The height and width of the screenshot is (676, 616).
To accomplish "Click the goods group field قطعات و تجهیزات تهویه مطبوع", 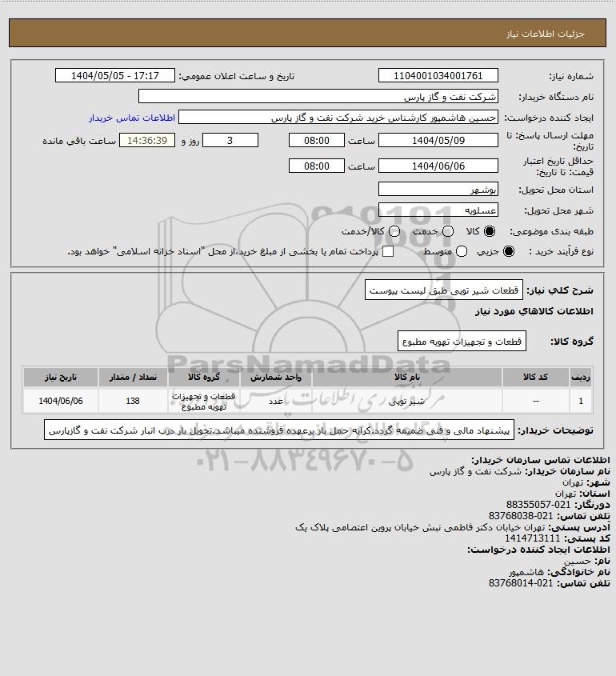I will click(x=462, y=341).
